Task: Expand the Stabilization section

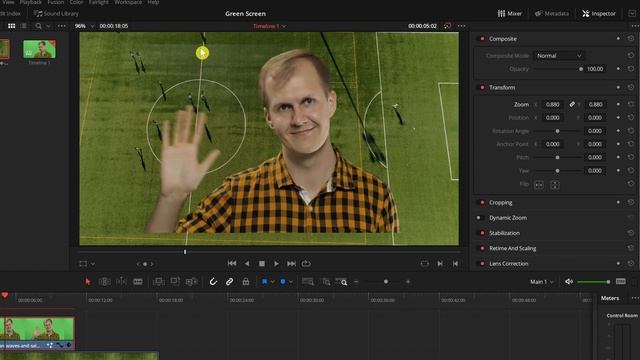Action: (504, 233)
